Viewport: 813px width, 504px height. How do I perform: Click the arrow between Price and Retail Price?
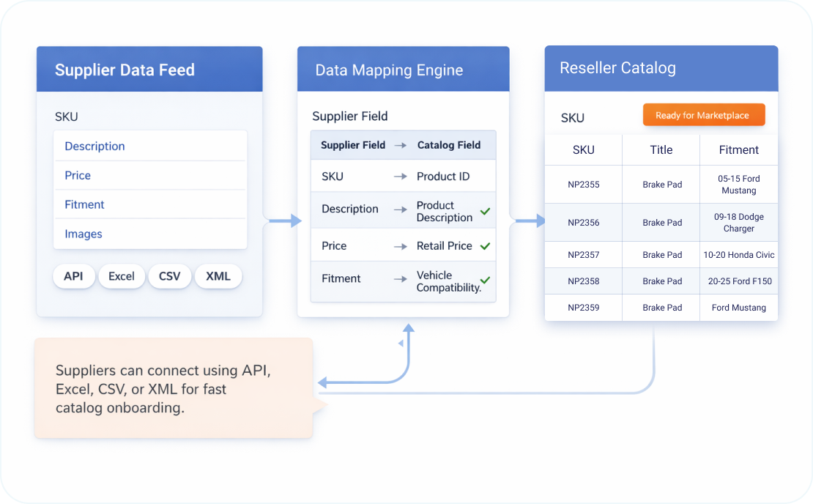(x=400, y=246)
